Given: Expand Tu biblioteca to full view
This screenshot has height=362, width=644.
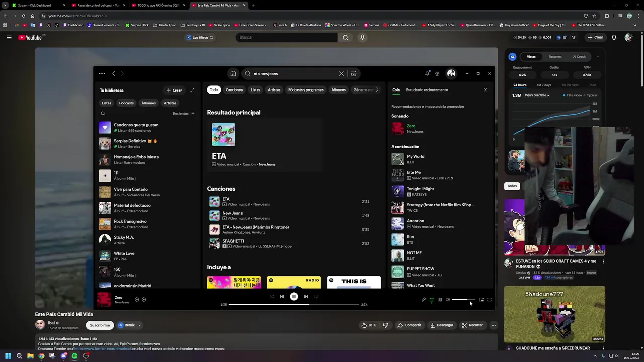Looking at the screenshot, I should [x=192, y=90].
